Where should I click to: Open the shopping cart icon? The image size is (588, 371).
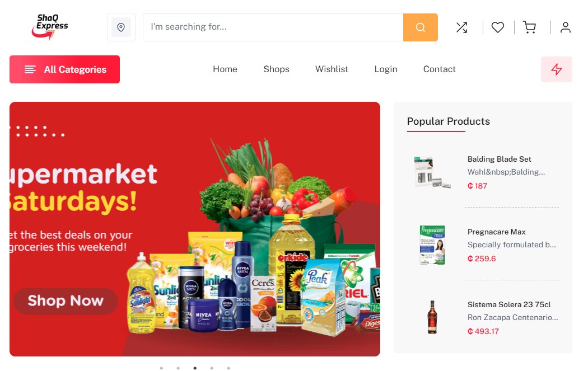pos(530,27)
